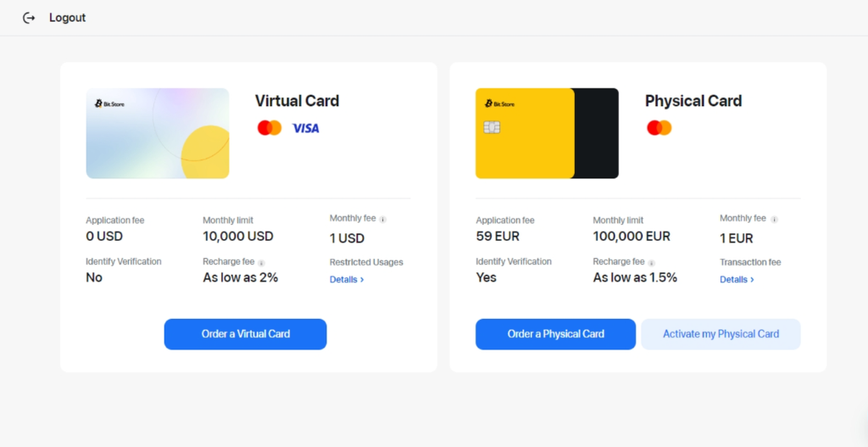Click the Physical Card recharge fee info icon
Image resolution: width=868 pixels, height=447 pixels.
pyautogui.click(x=651, y=263)
